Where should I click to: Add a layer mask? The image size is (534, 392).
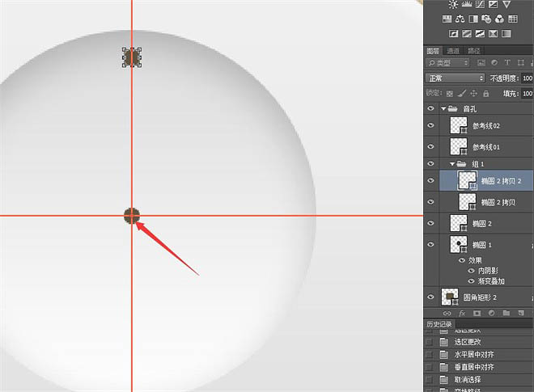click(477, 312)
